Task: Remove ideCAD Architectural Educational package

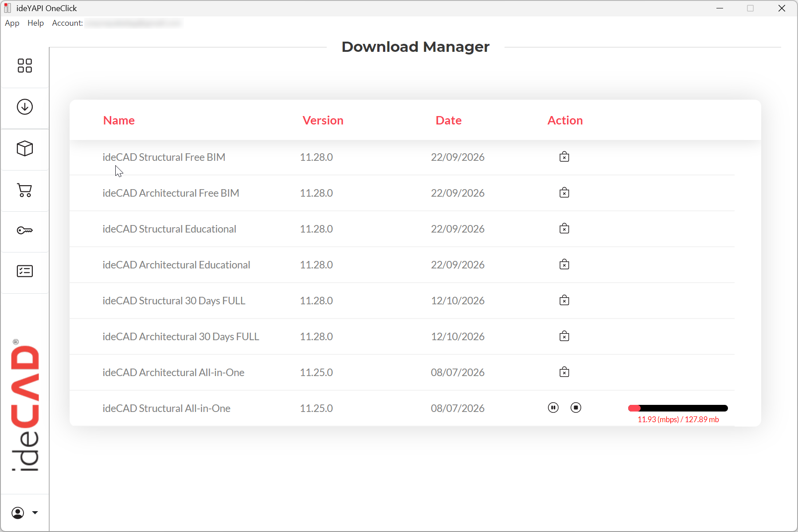Action: (x=564, y=264)
